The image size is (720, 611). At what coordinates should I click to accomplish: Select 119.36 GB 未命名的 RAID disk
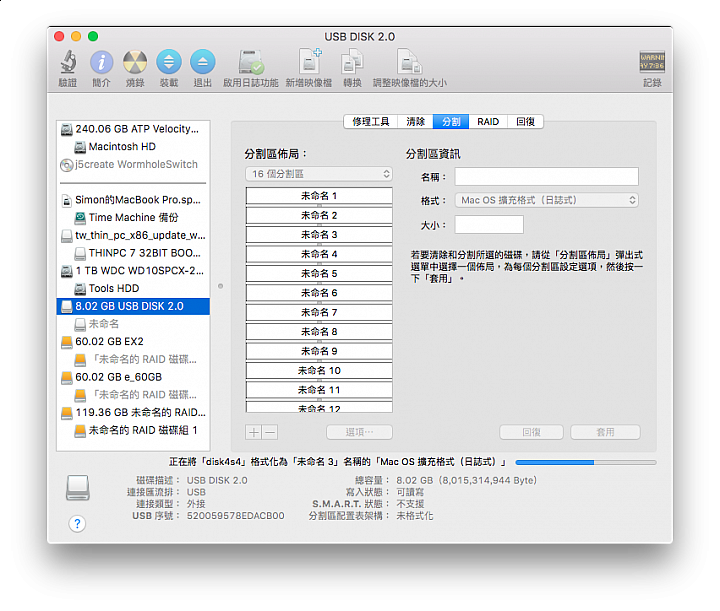133,412
